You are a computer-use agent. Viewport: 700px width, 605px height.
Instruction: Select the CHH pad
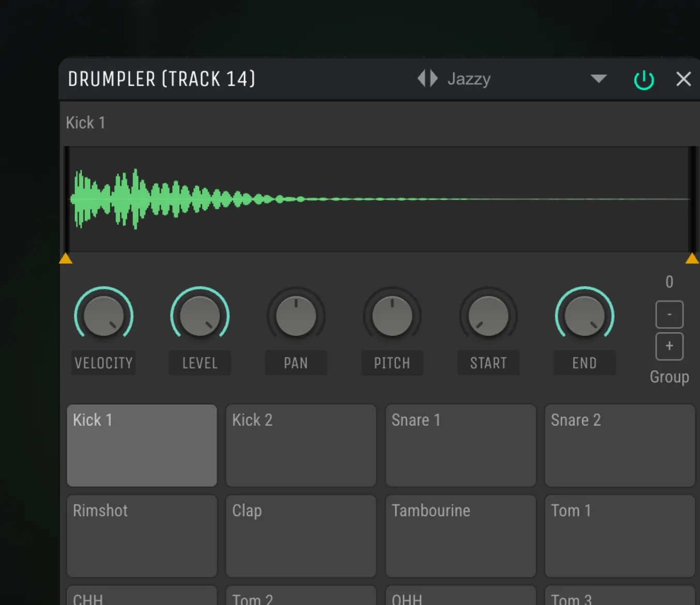tap(142, 595)
